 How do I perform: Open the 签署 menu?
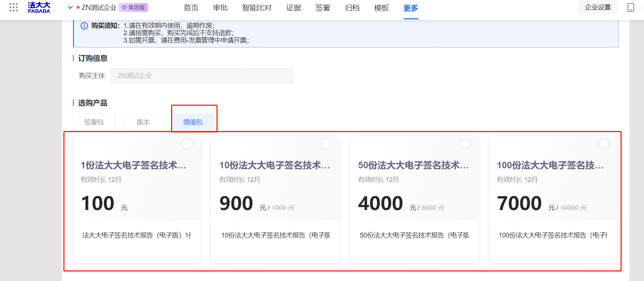click(x=323, y=8)
